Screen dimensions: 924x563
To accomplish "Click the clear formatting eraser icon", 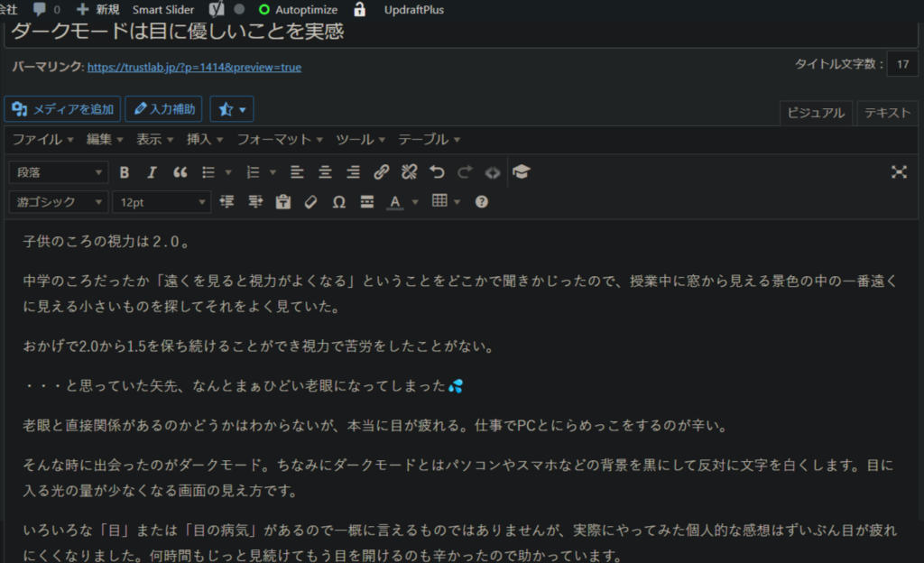I will pos(311,202).
